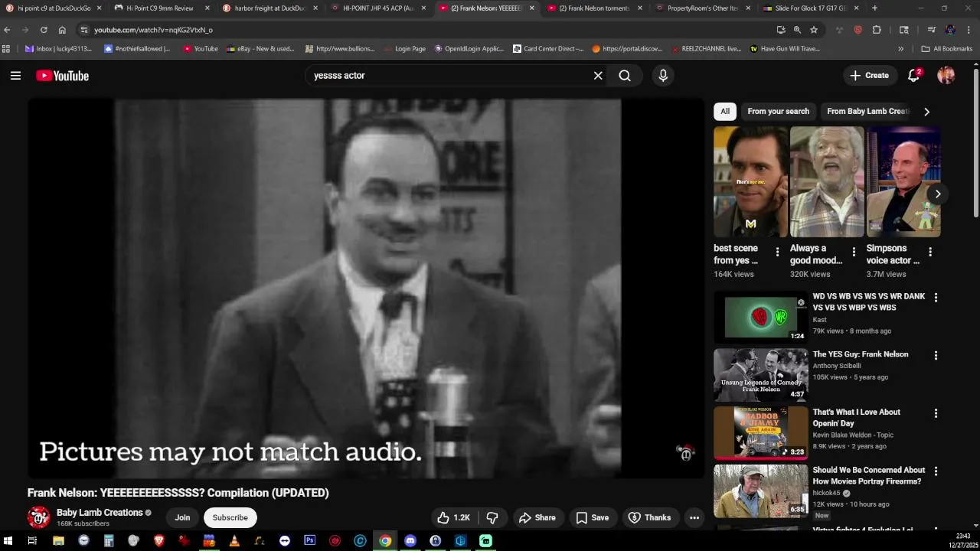This screenshot has height=551, width=980.
Task: Clear the YouTube search box text
Action: click(x=598, y=76)
